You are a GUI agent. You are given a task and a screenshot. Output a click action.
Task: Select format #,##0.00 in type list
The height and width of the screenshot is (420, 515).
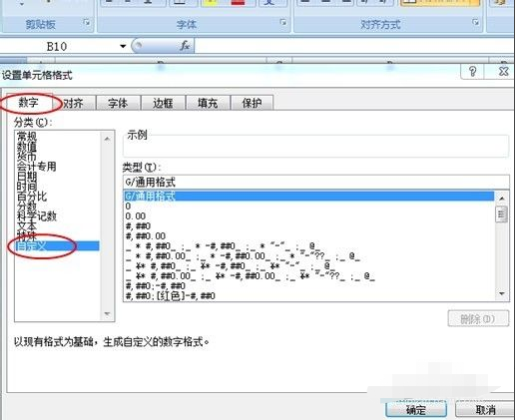pos(308,236)
